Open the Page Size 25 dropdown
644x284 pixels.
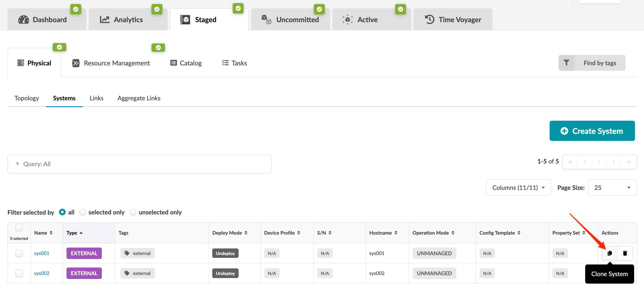pyautogui.click(x=612, y=187)
